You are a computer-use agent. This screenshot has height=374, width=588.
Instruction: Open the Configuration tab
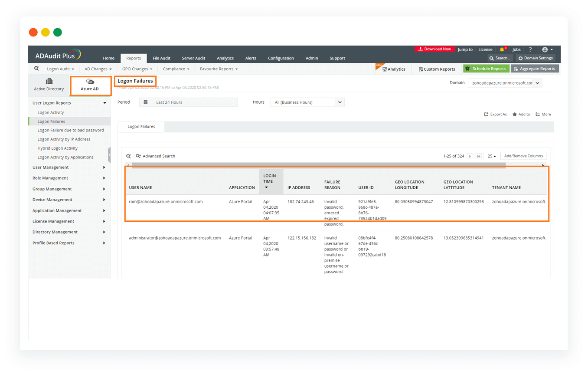[281, 58]
